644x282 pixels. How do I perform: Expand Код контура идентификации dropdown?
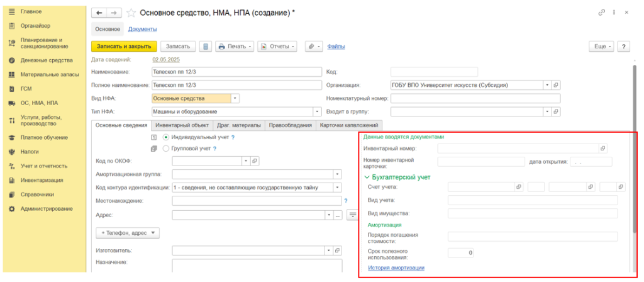(x=337, y=188)
